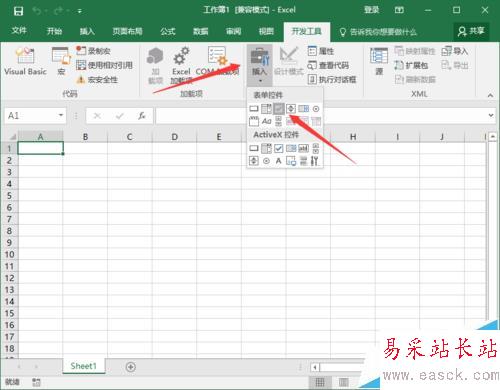
Task: Click the Redo arrow in the title bar
Action: point(58,11)
